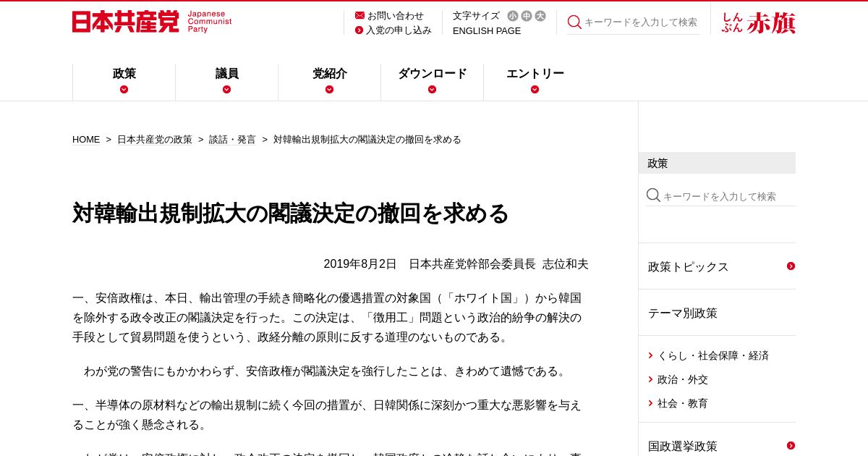Screen dimensions: 868x456
Task: Expand the chevron under 党紹介
Action: pos(330,89)
